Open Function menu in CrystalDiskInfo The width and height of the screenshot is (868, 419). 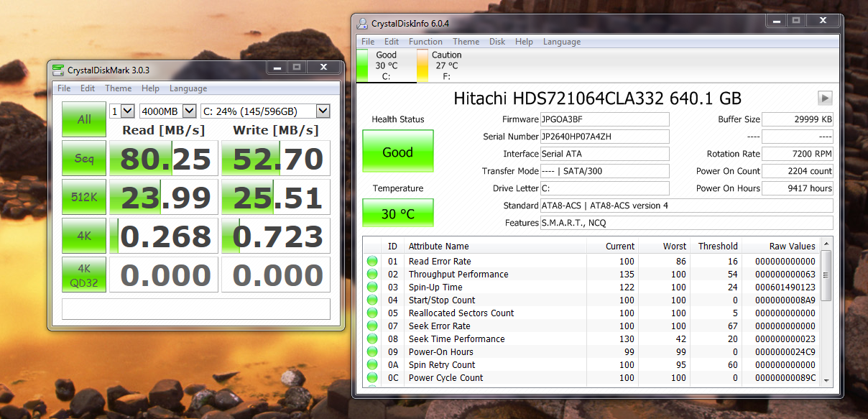[x=425, y=42]
